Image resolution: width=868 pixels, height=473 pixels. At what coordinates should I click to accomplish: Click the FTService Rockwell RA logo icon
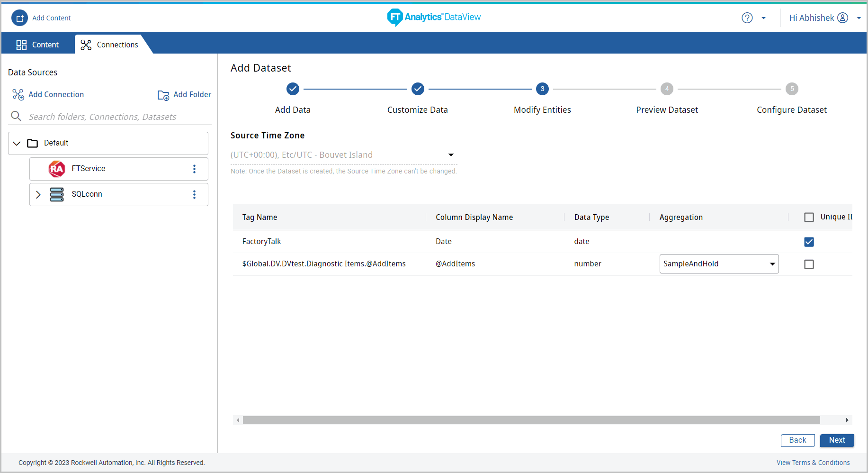(x=57, y=169)
